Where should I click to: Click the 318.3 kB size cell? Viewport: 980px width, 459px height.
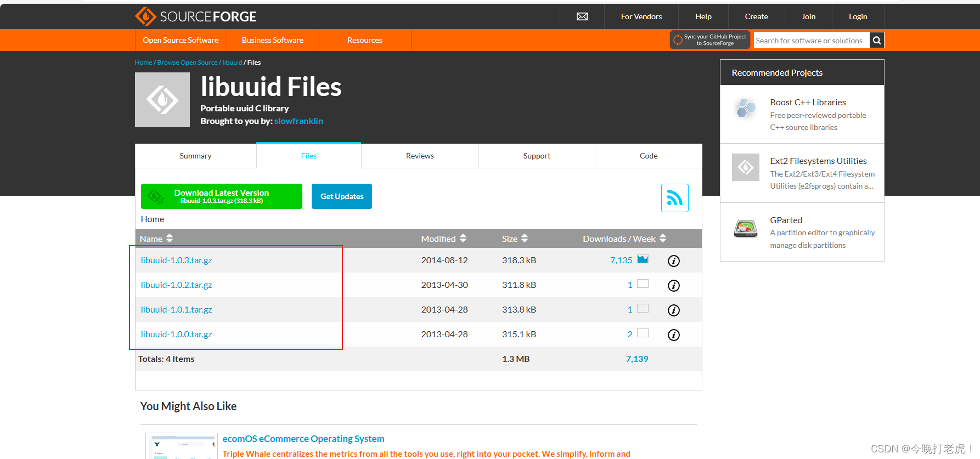tap(519, 260)
